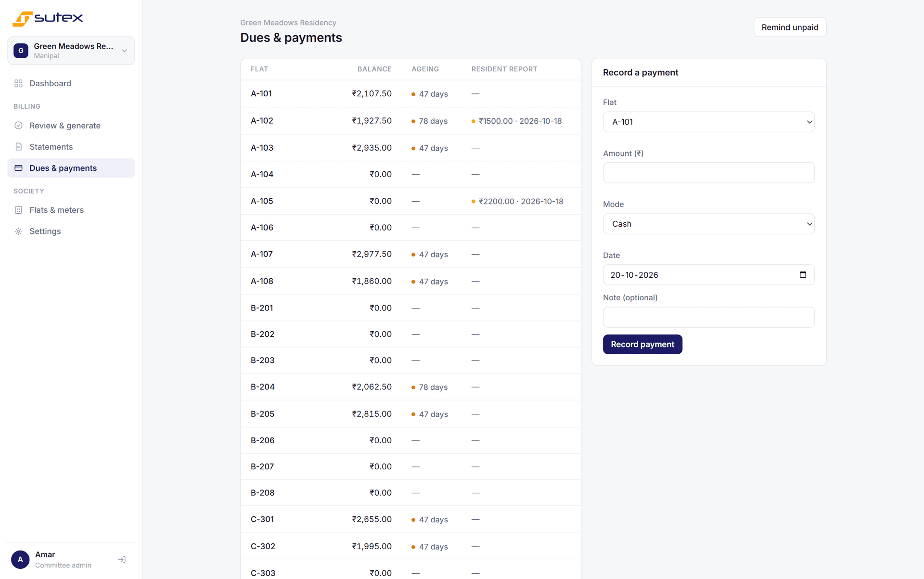Click the Date field showing 20-10-2026
The image size is (924, 579).
[x=708, y=275]
